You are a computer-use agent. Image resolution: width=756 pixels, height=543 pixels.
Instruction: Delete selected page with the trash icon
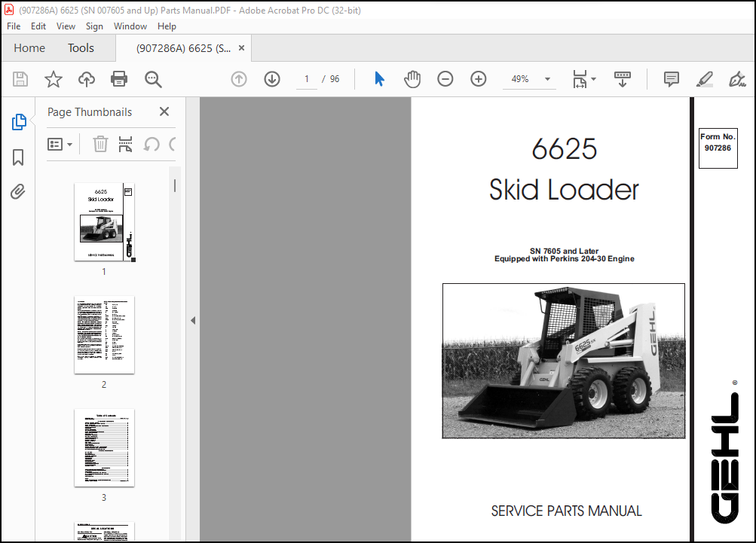(100, 144)
